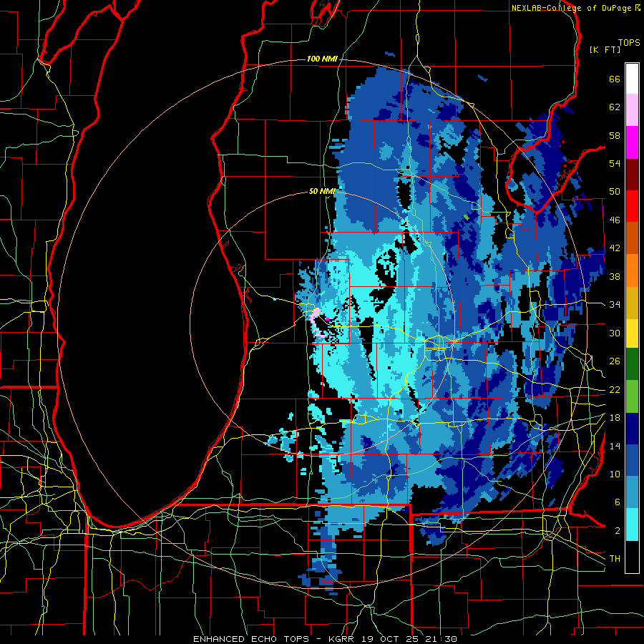Click the cyan 6 legend swatch
Image resolution: width=644 pixels, height=644 pixels.
(632, 525)
